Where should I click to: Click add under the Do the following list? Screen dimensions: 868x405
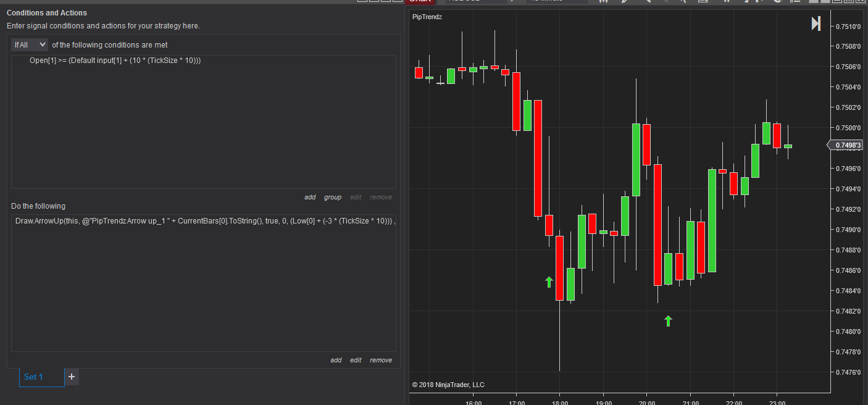click(336, 360)
